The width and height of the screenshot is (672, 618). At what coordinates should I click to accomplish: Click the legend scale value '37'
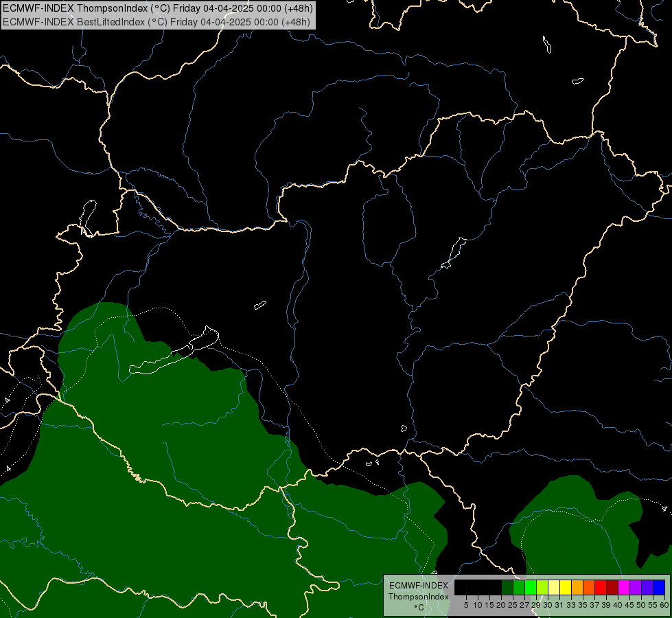pyautogui.click(x=594, y=605)
